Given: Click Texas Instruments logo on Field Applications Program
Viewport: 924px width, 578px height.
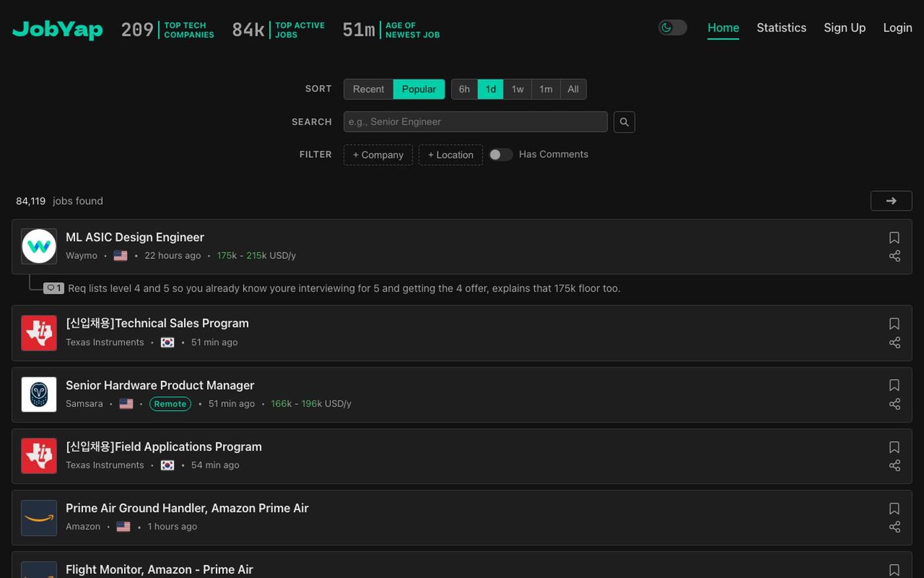Looking at the screenshot, I should (x=39, y=456).
